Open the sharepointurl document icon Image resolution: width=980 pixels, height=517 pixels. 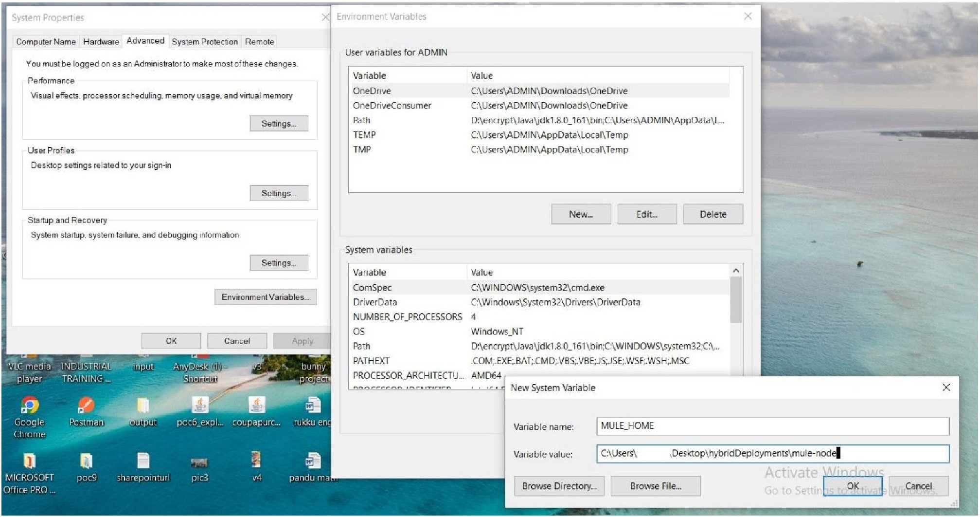point(143,461)
